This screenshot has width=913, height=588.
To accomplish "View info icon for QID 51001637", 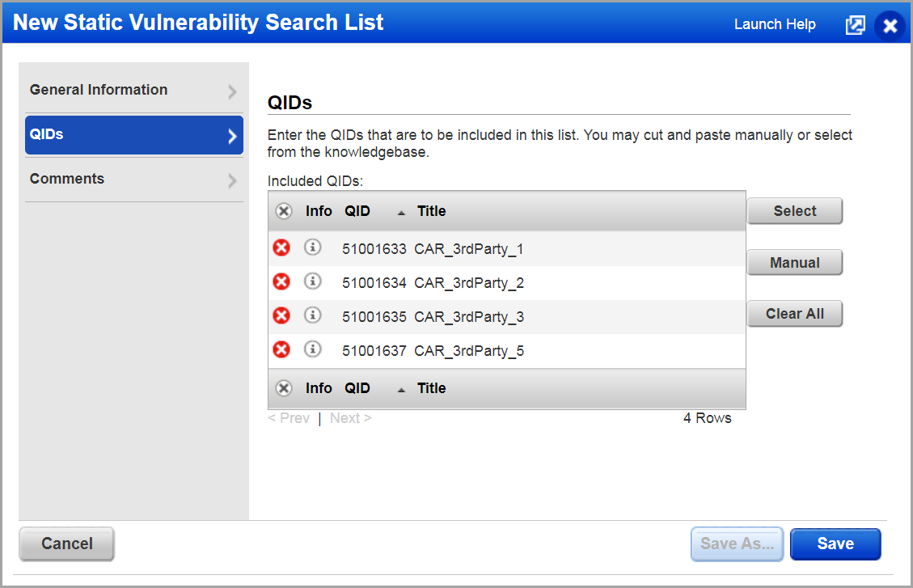I will pyautogui.click(x=313, y=349).
